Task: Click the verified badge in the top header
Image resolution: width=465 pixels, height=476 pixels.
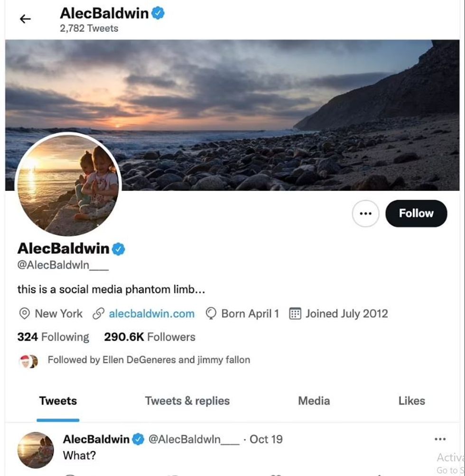Action: [x=158, y=13]
